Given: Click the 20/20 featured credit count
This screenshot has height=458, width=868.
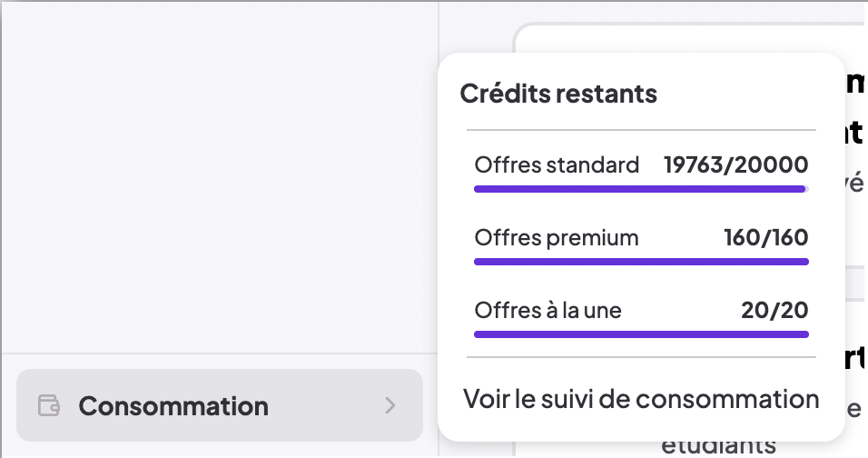Looking at the screenshot, I should pos(774,310).
